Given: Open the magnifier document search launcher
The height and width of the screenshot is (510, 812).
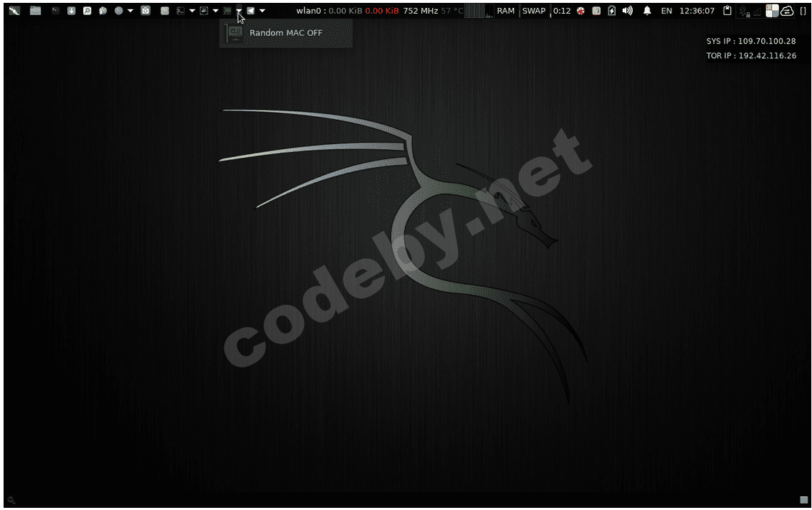Looking at the screenshot, I should [x=87, y=10].
